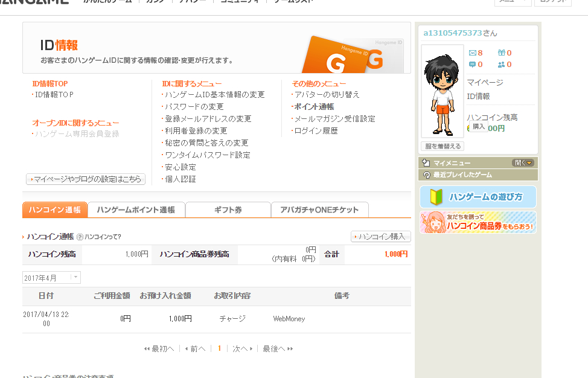Click username a13105475373 in sidebar
This screenshot has width=588, height=378.
click(453, 33)
